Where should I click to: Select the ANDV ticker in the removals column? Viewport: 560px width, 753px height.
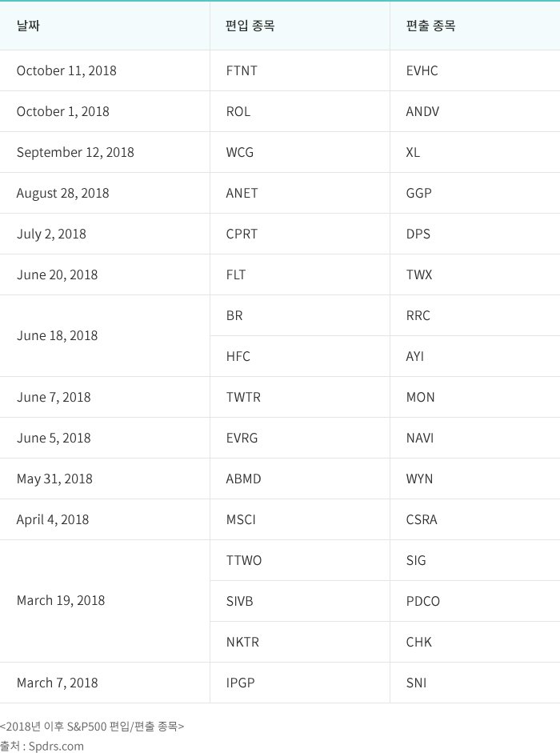pos(422,111)
